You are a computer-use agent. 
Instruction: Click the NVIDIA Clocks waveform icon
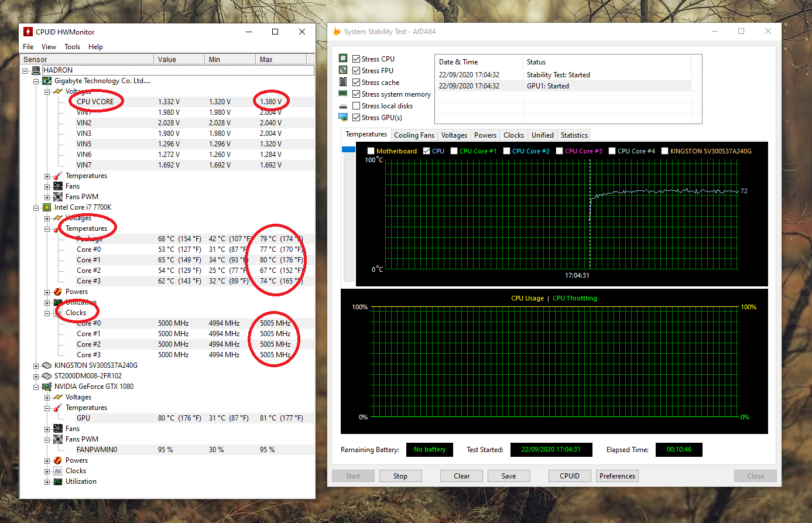coord(58,471)
